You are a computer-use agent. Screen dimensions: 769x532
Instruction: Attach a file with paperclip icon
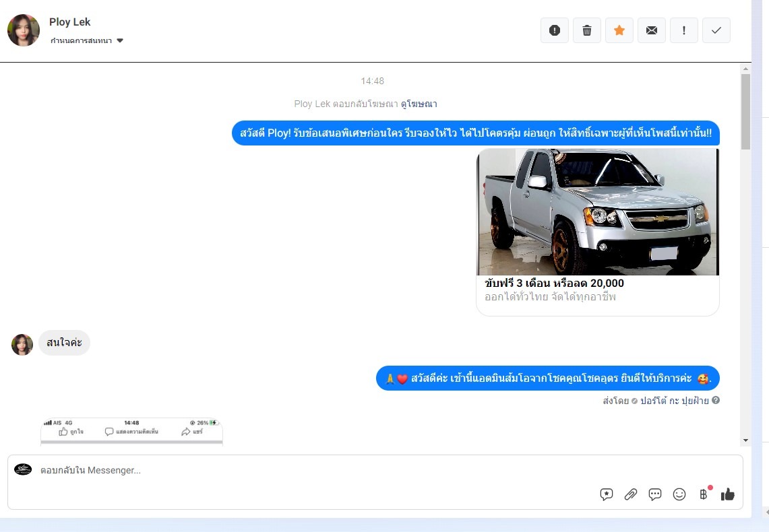point(631,494)
